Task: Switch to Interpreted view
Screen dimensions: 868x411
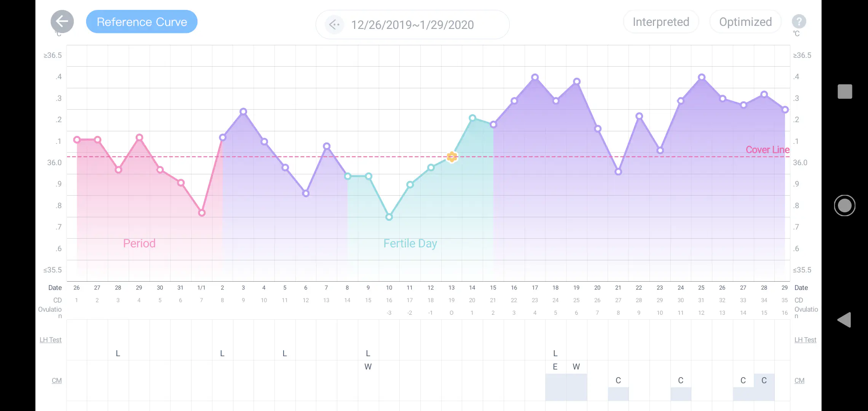Action: coord(661,22)
